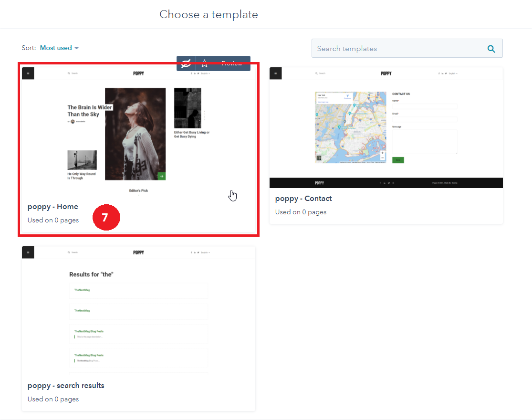Screen dimensions: 532x420
Task: Open the Sort 'Most used' dropdown
Action: (59, 48)
